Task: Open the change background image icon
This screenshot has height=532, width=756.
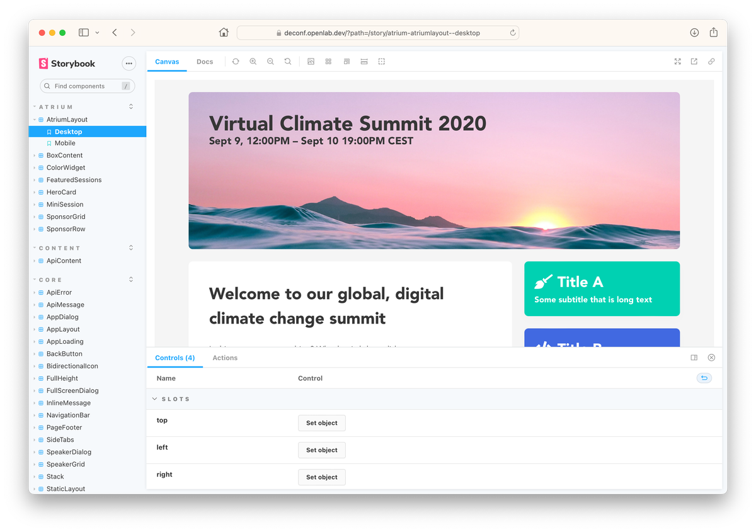Action: click(x=311, y=62)
